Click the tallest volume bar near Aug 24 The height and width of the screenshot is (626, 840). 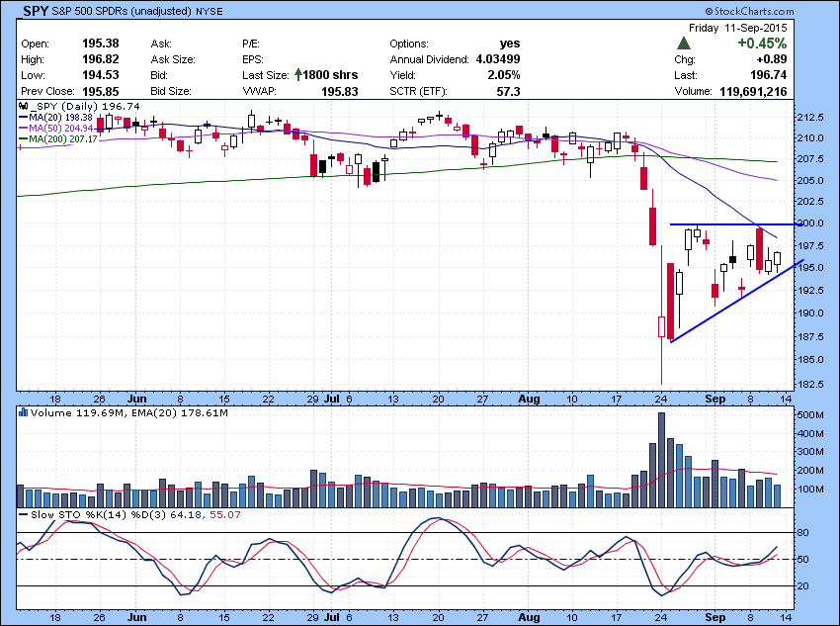click(x=661, y=460)
